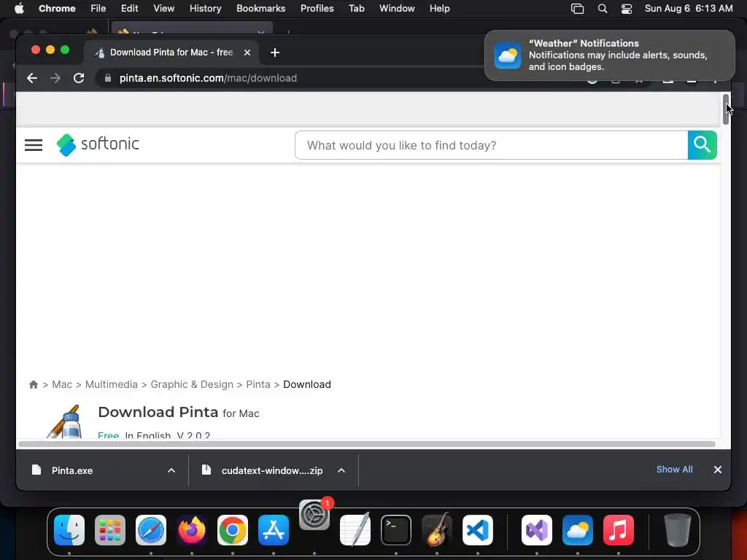Open Visual Studio purple icon in Dock
Viewport: 747px width, 560px height.
click(537, 530)
